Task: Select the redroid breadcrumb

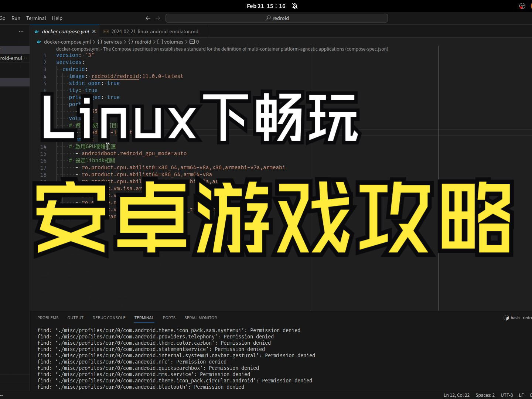Action: [x=140, y=42]
